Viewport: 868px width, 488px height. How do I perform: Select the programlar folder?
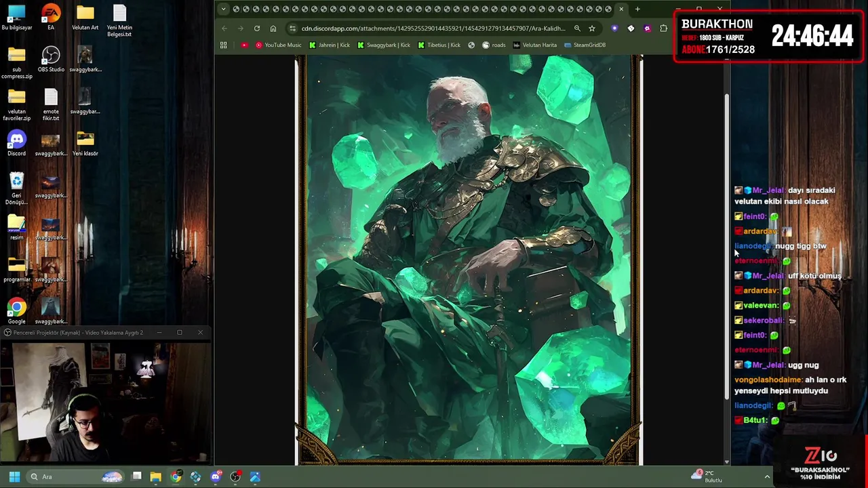pos(16,270)
